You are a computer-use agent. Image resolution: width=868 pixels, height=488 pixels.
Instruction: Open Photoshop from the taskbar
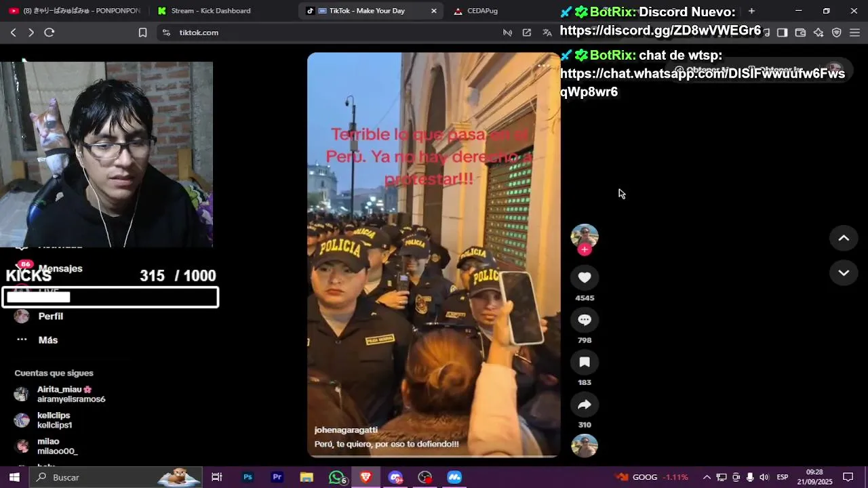tap(248, 477)
